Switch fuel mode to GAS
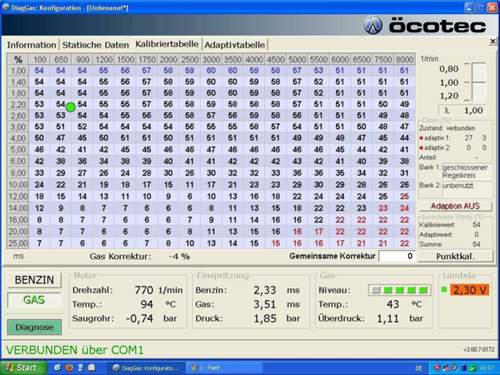Viewport: 500px width, 375px height. 34,300
